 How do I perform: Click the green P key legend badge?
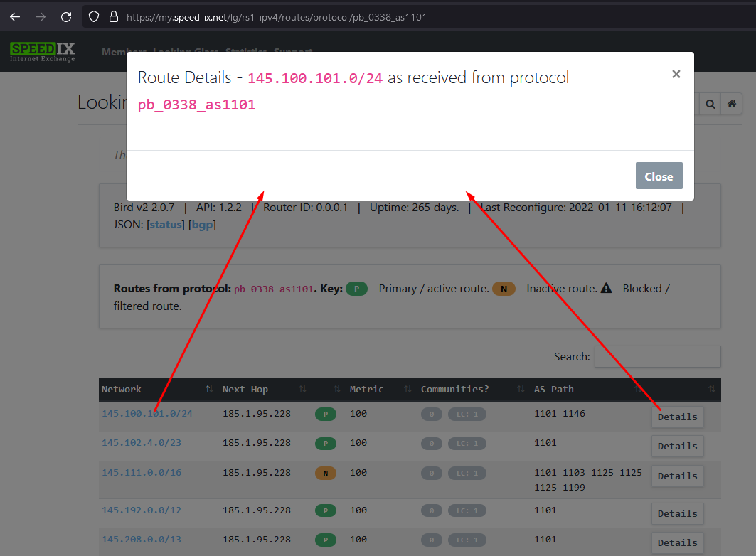point(357,289)
